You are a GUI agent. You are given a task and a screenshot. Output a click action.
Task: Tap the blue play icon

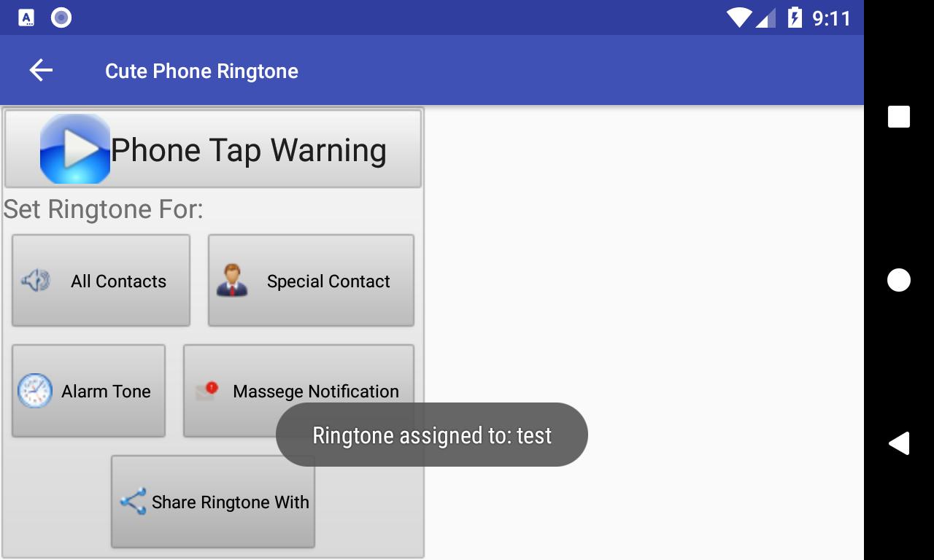point(75,149)
